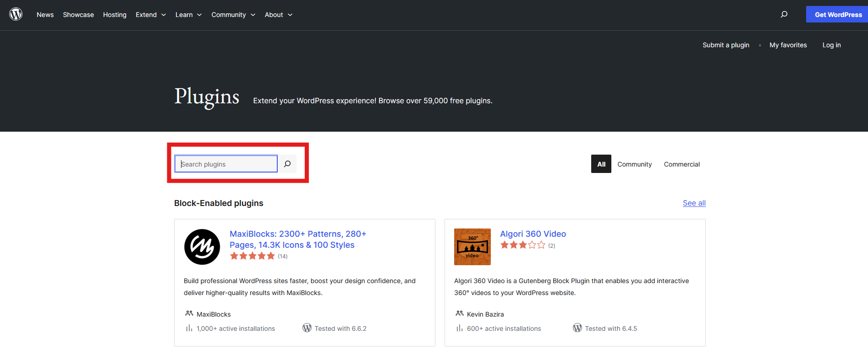Click the MaxiBlocks five-star rating
Viewport: 868px width, 351px height.
tap(252, 256)
